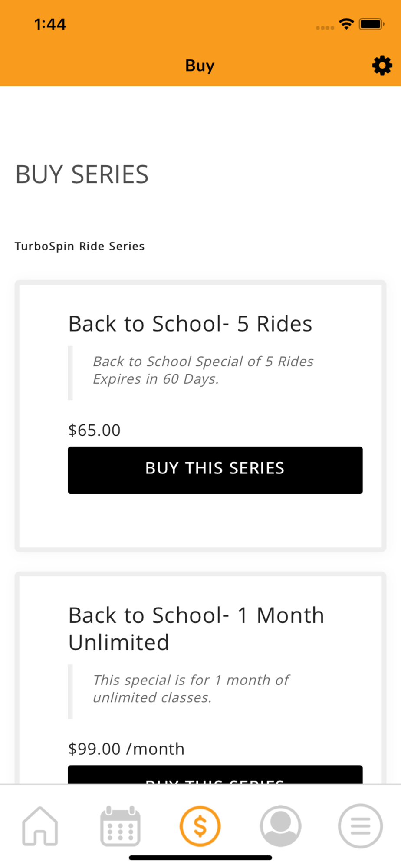Go to the Home tab icon
401x868 pixels.
click(40, 826)
